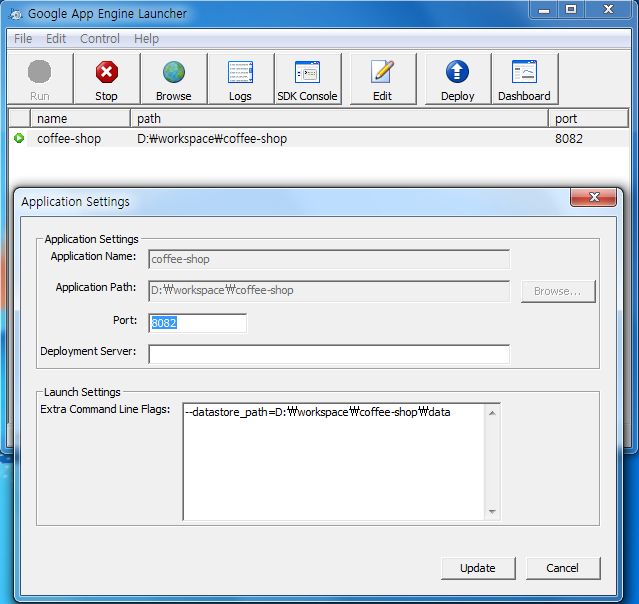The image size is (639, 604).
Task: Select the coffee-shop name cell
Action: (x=69, y=139)
